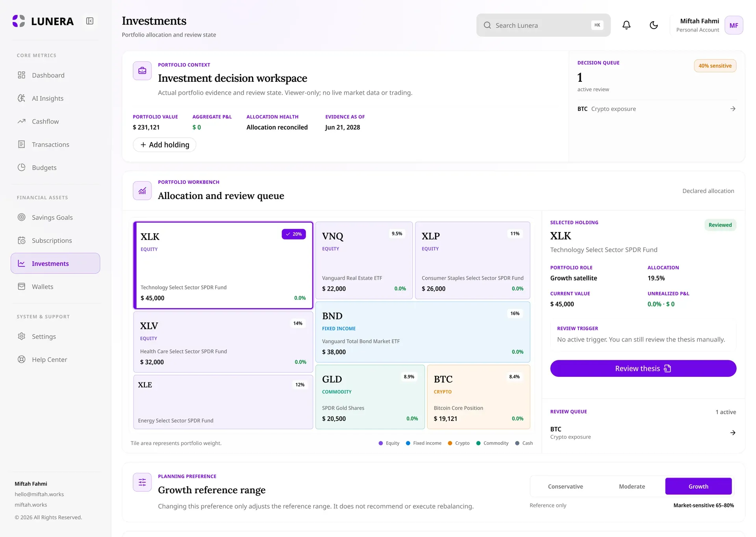Navigate to Savings Goals
Screen dimensions: 756x537
click(x=55, y=217)
